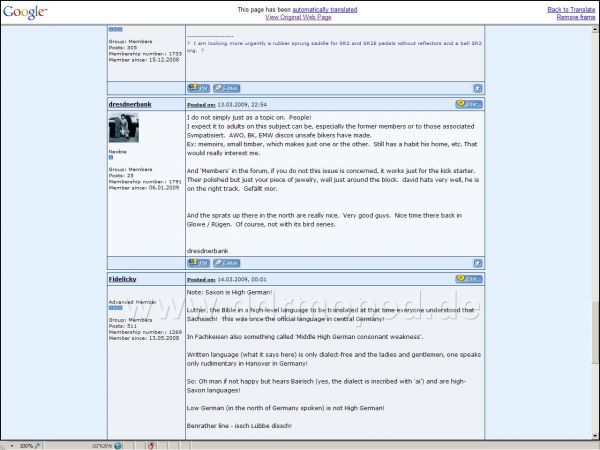Open Fidelicky's user profile link
The image size is (600, 450).
tap(125, 279)
